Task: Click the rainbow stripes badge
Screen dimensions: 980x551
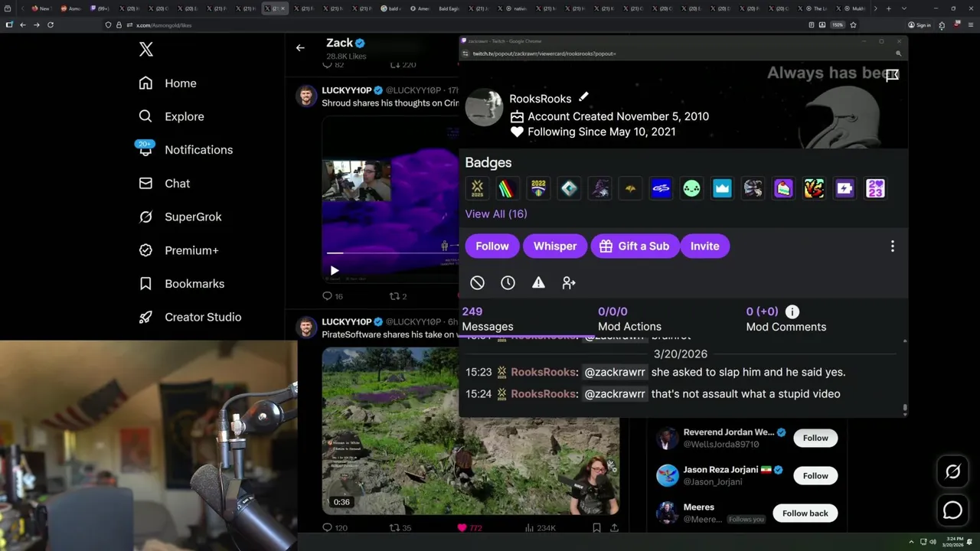Action: coord(508,188)
